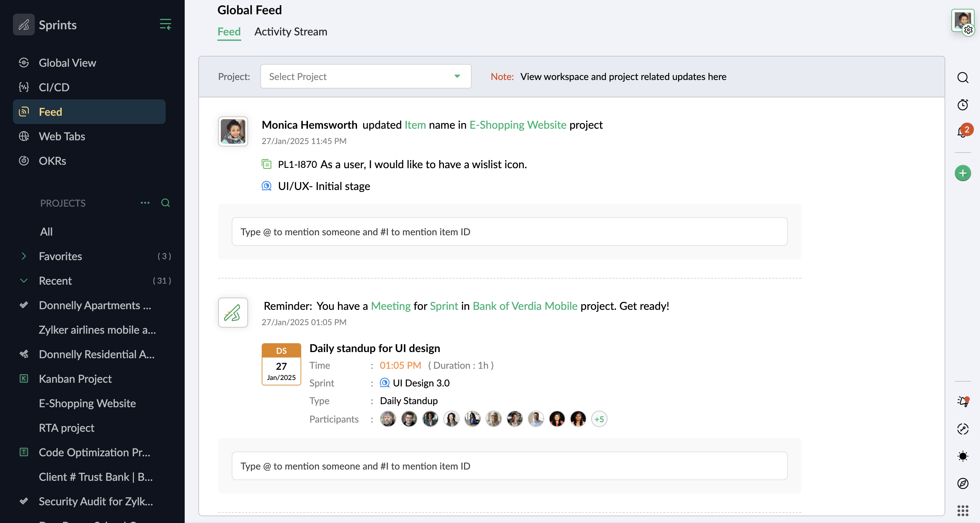Open the announcements megaphone icon

point(963,401)
